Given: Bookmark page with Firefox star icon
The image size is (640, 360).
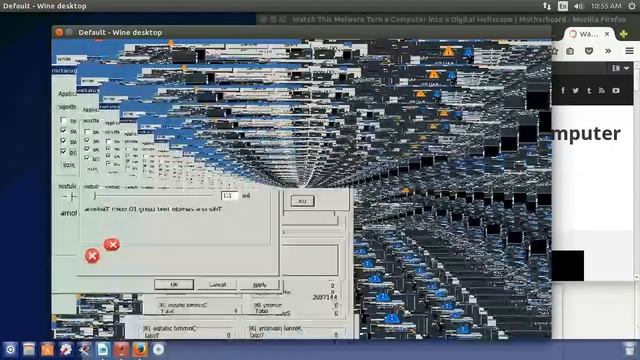Looking at the screenshot, I should [555, 51].
